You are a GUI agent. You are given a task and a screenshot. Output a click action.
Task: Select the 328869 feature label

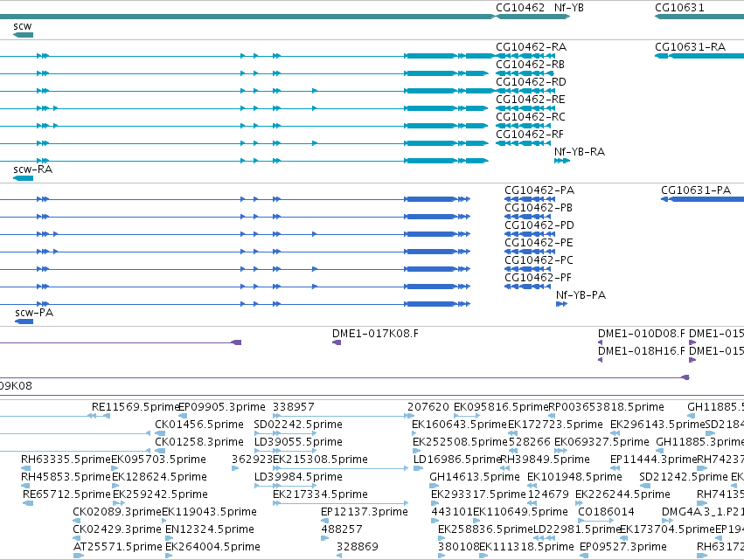coord(358,548)
